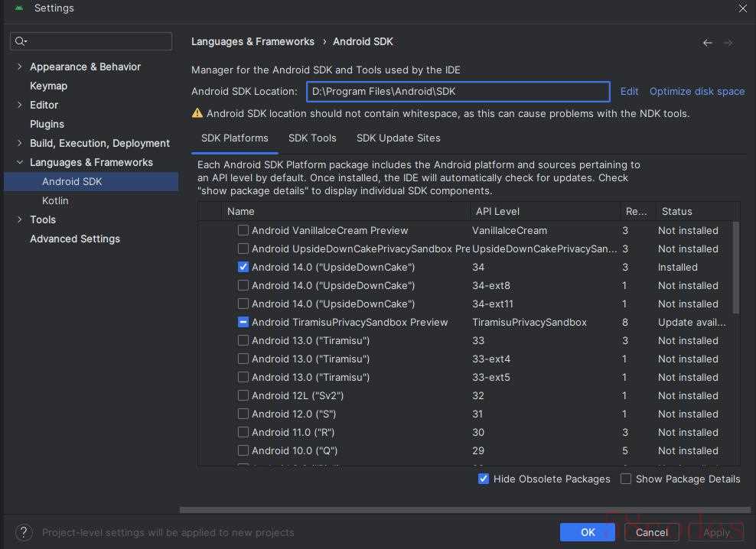The height and width of the screenshot is (549, 756).
Task: Sort by API Level column header
Action: pyautogui.click(x=545, y=211)
